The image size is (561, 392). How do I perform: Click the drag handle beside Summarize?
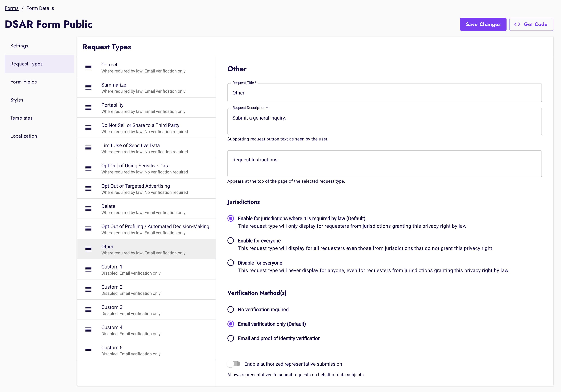88,87
